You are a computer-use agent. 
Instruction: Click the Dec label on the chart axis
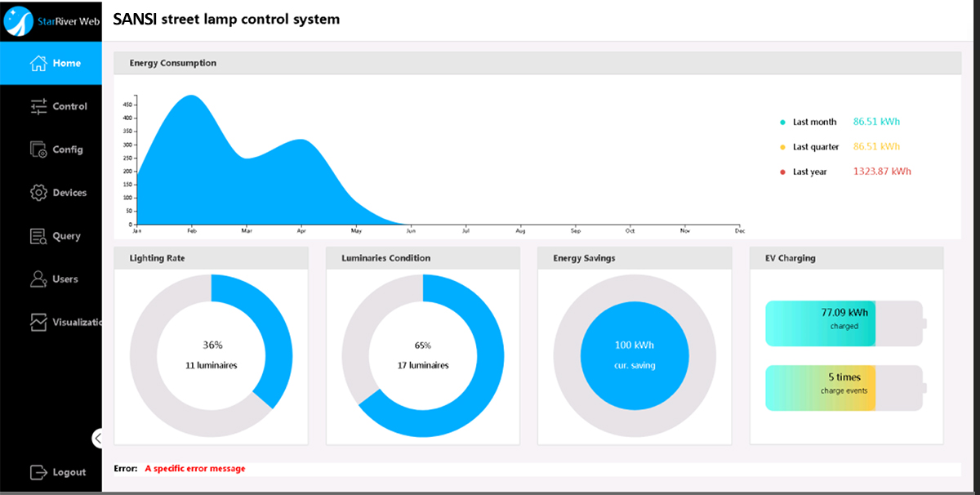coord(740,231)
